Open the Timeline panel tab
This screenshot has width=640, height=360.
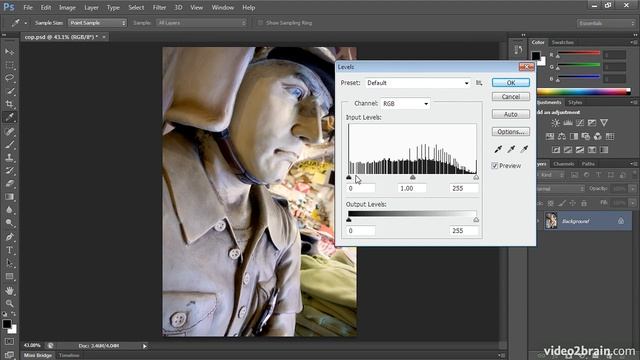pos(69,356)
